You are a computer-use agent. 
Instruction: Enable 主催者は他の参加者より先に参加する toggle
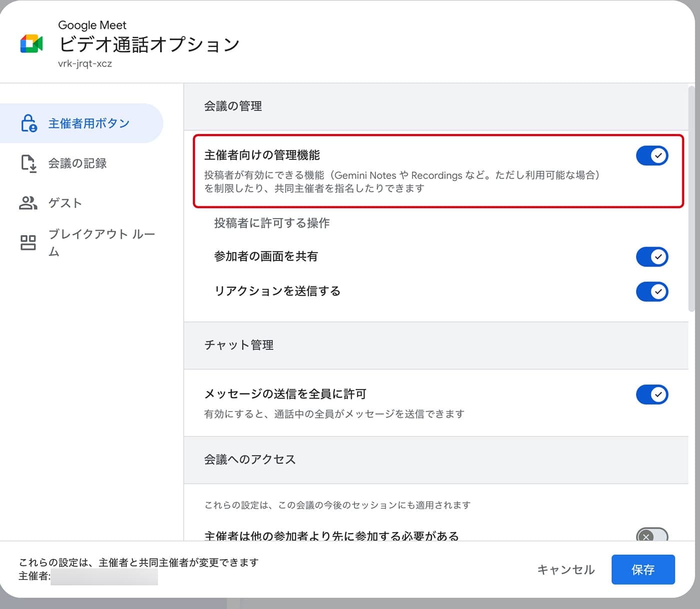point(651,535)
